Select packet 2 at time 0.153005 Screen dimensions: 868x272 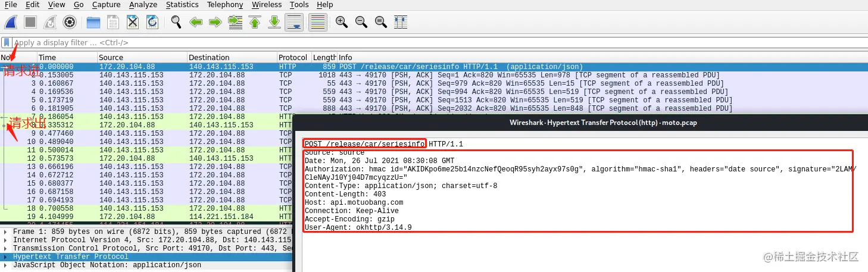click(x=433, y=75)
